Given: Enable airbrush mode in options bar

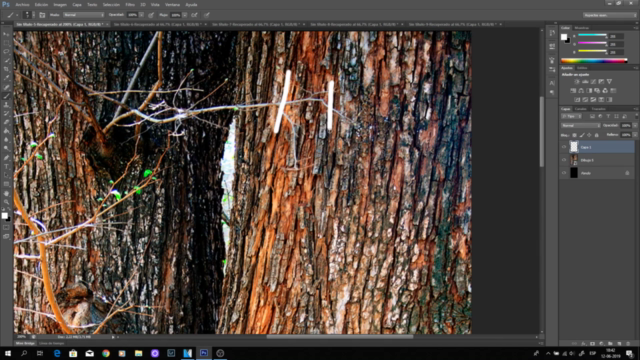Looking at the screenshot, I should click(x=194, y=15).
